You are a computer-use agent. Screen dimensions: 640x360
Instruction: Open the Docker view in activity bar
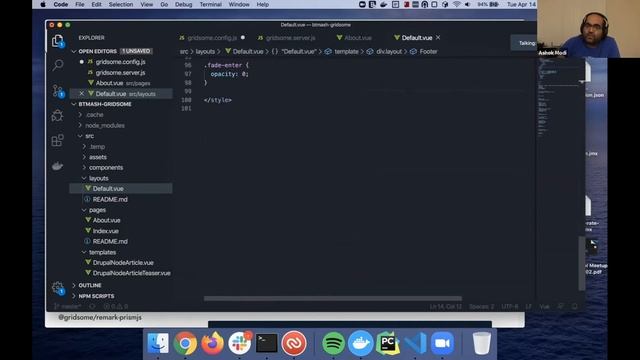58,166
